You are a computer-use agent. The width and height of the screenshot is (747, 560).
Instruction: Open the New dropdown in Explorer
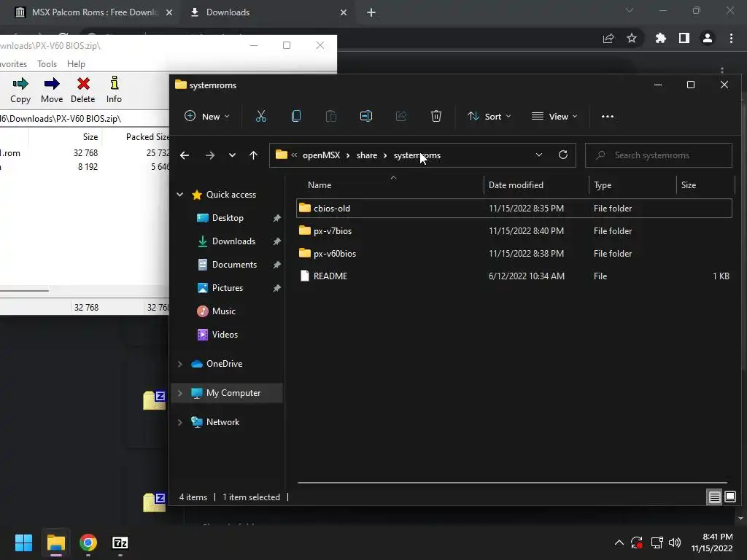207,116
